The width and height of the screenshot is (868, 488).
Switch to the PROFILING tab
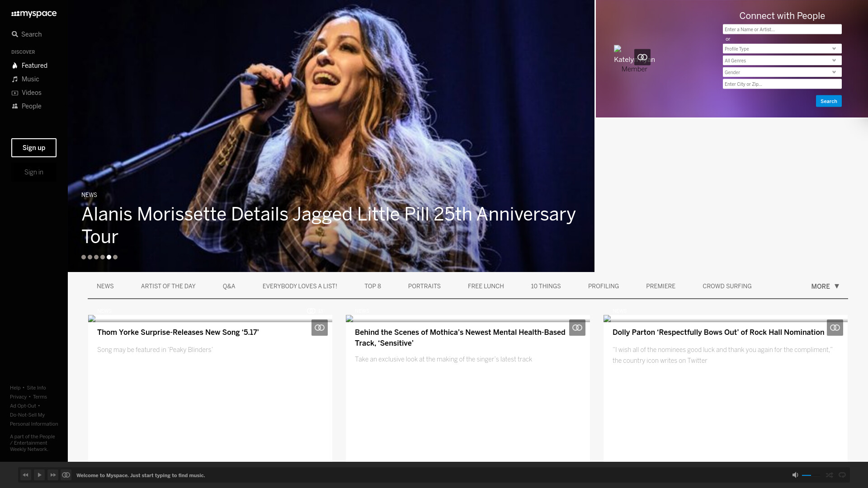[x=603, y=286]
